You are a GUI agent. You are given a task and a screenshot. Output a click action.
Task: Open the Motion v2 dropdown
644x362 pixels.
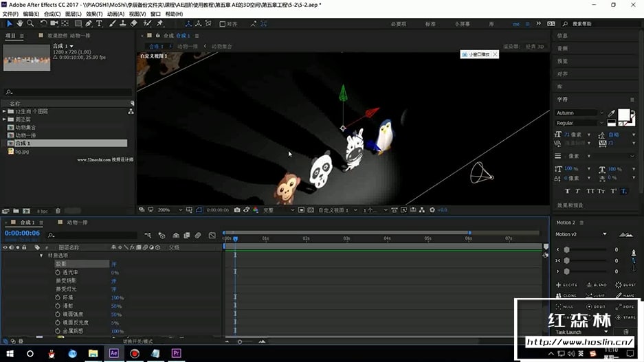pos(605,234)
